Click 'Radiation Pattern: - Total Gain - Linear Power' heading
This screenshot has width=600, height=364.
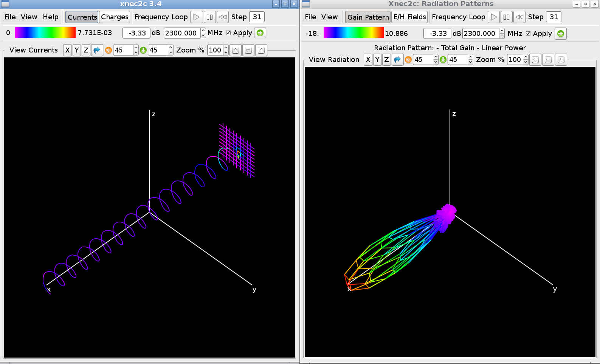click(x=450, y=48)
